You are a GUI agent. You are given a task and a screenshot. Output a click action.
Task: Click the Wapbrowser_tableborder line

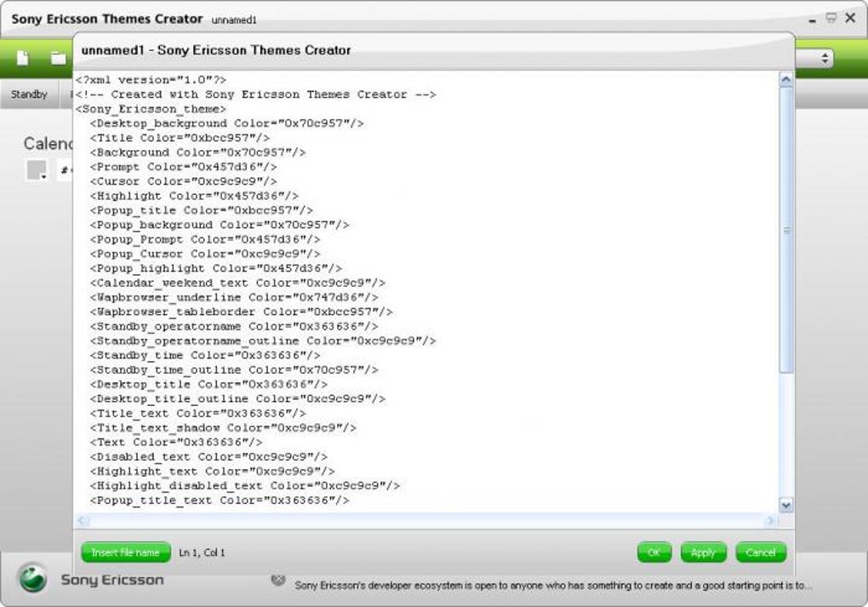242,312
